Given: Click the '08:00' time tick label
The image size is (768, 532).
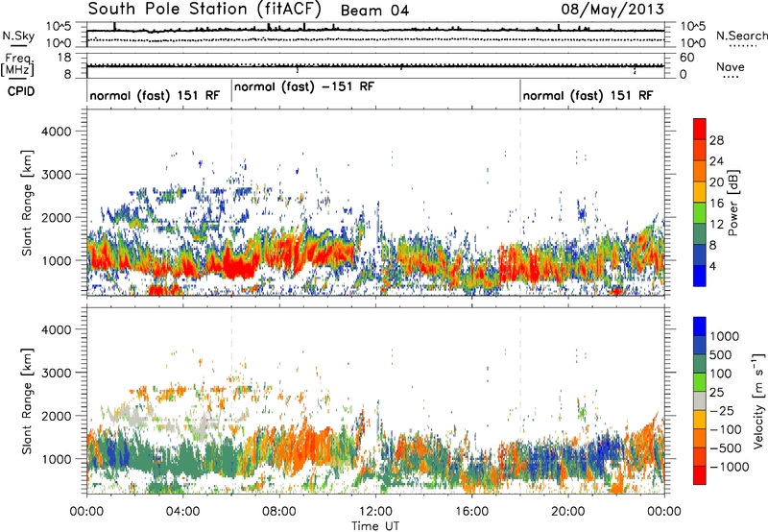Looking at the screenshot, I should 279,512.
